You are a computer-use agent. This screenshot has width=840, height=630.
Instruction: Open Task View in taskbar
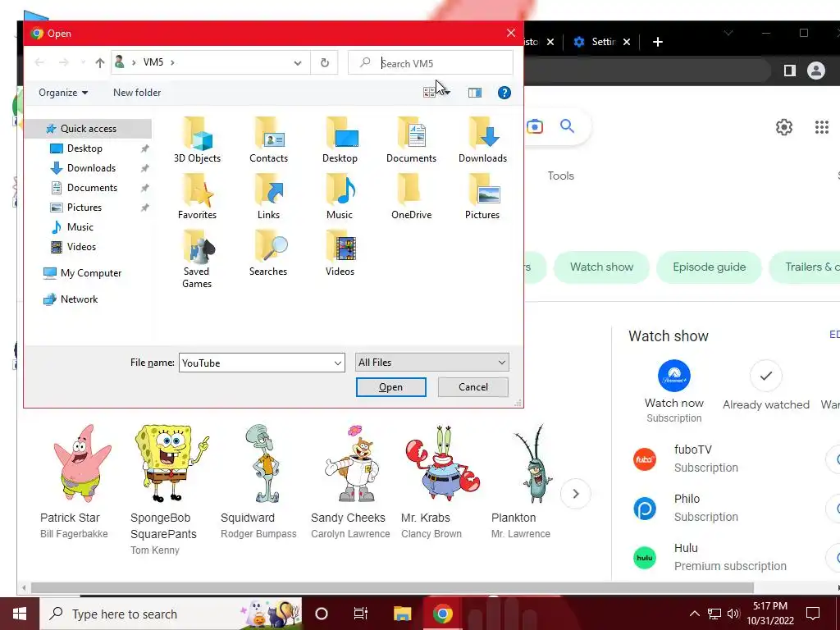click(361, 614)
